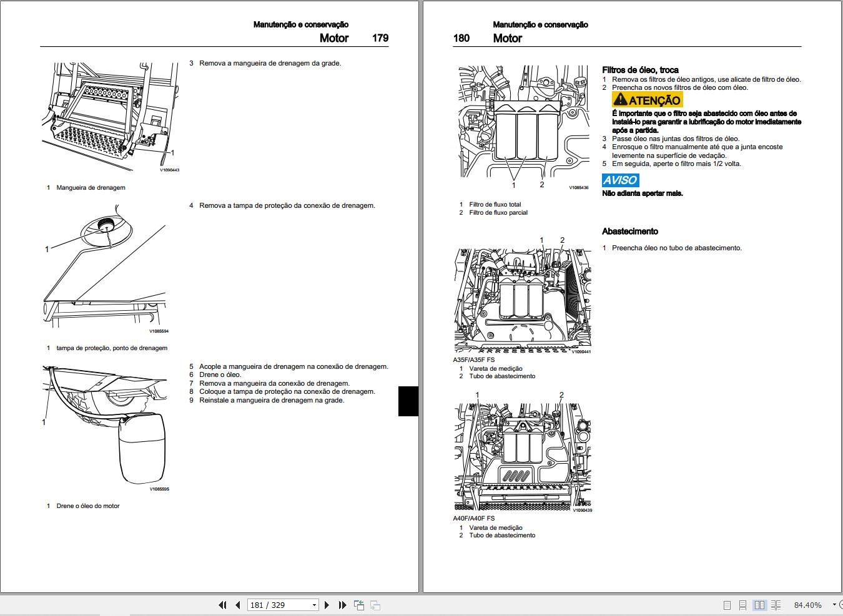
Task: Click 'Preencha óleo no tubo de abastecimento.'
Action: [677, 248]
